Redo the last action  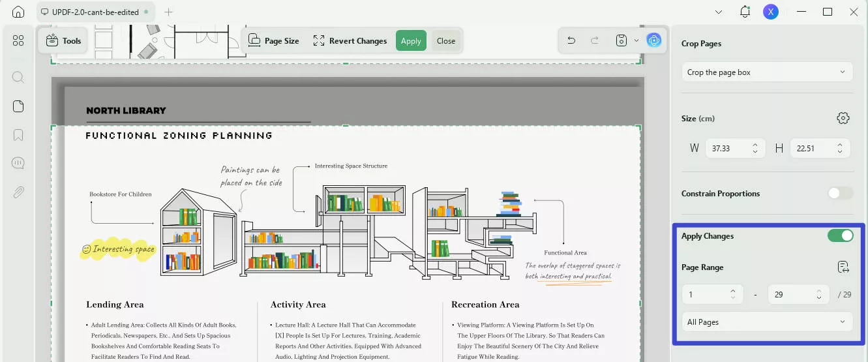click(x=595, y=40)
